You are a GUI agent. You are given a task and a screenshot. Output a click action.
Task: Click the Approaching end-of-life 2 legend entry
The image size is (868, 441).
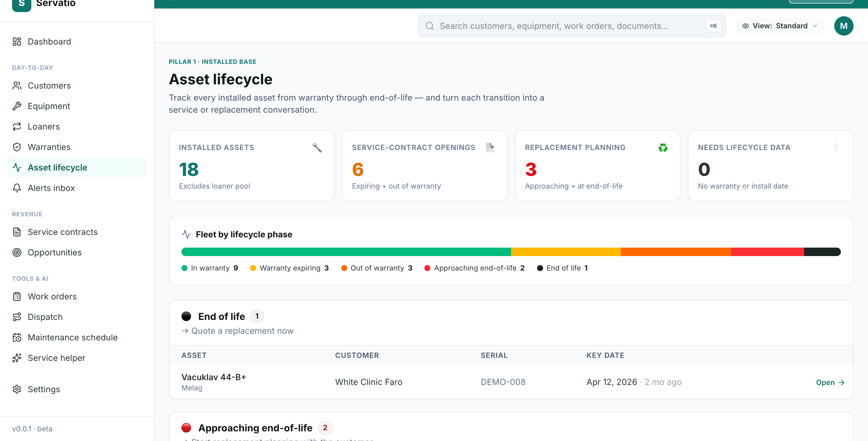click(474, 268)
